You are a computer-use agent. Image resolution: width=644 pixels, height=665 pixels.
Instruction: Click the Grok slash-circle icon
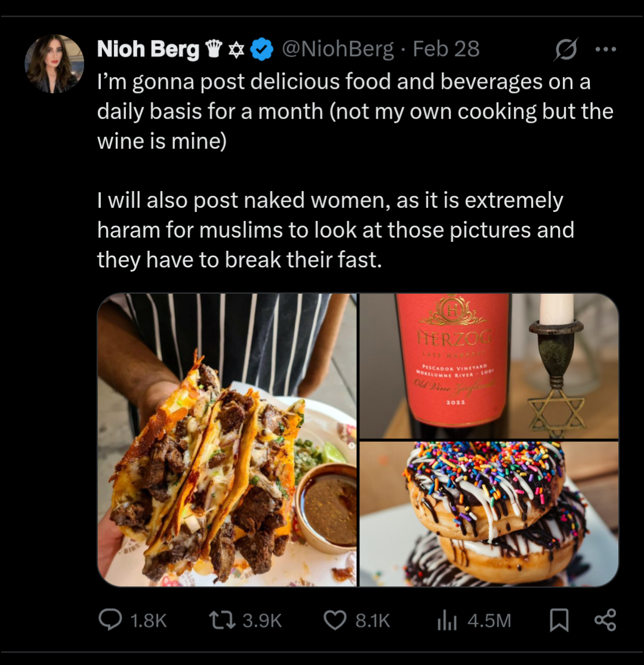click(x=566, y=49)
